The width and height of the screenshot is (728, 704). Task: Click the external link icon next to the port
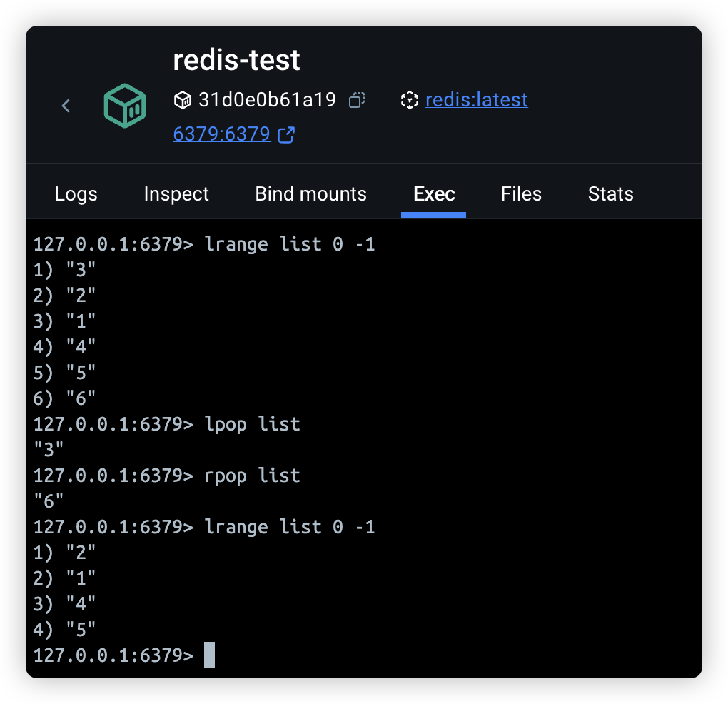coord(286,134)
